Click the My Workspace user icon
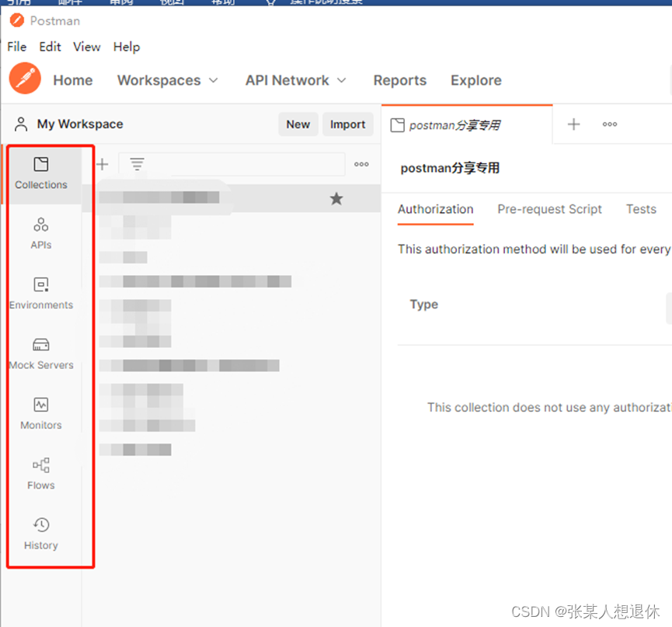 pyautogui.click(x=21, y=124)
